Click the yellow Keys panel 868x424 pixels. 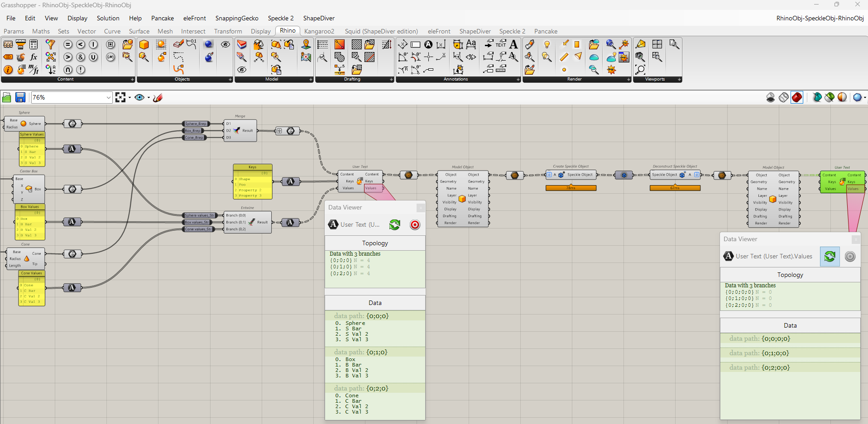coord(253,181)
